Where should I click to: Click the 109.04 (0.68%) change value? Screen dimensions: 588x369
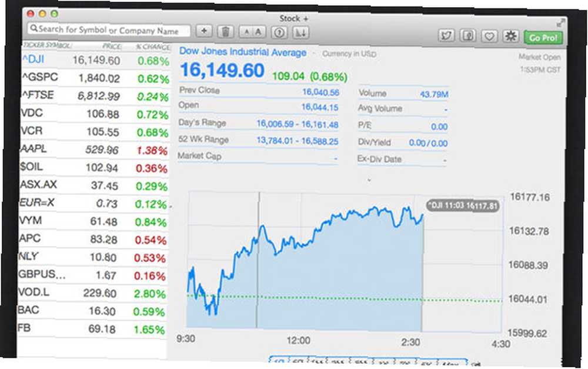[310, 76]
